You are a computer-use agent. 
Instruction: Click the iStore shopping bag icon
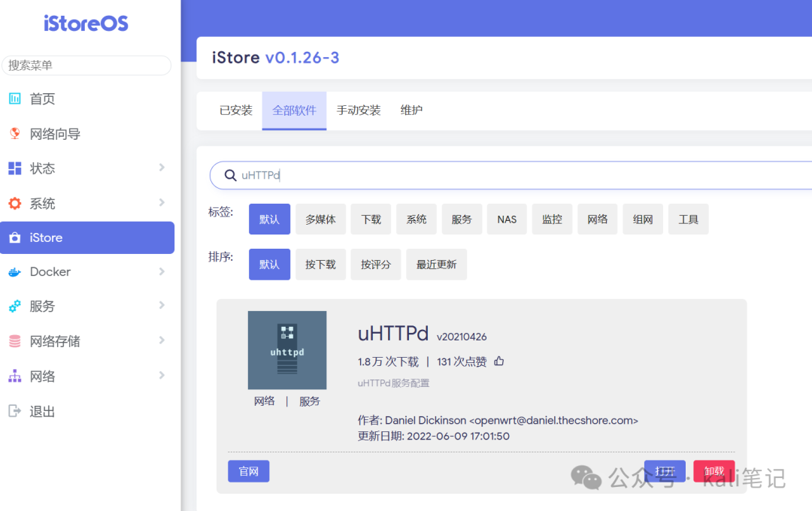pyautogui.click(x=15, y=237)
